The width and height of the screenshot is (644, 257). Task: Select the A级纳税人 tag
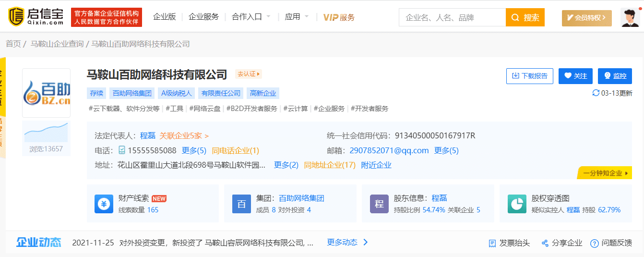pyautogui.click(x=176, y=93)
